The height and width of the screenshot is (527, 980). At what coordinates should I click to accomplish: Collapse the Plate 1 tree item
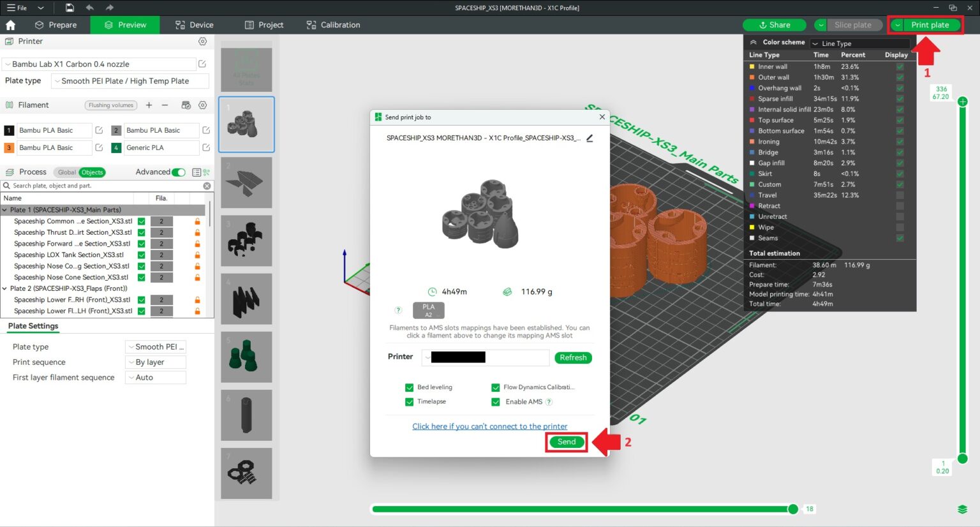(x=6, y=210)
